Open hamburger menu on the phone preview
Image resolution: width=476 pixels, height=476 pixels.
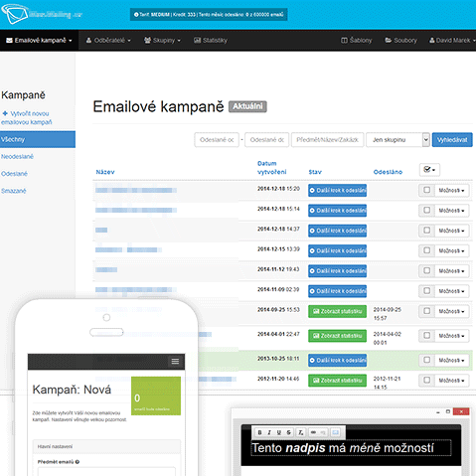pyautogui.click(x=175, y=361)
